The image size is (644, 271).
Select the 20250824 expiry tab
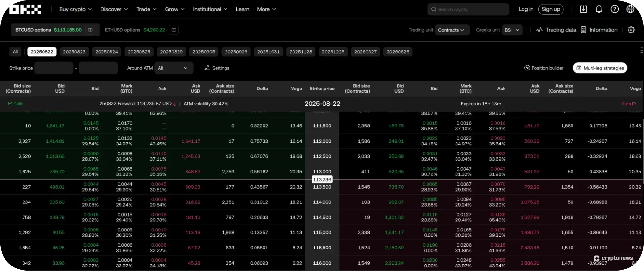(x=107, y=52)
